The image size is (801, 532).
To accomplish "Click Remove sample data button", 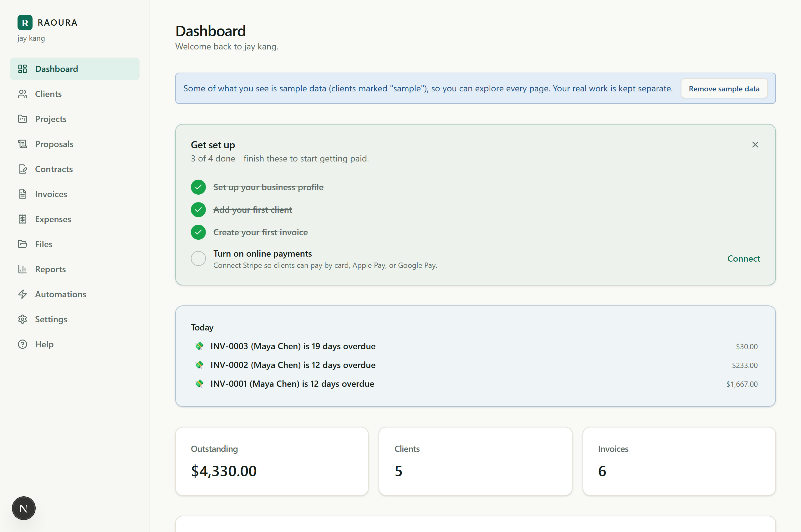I will (724, 89).
